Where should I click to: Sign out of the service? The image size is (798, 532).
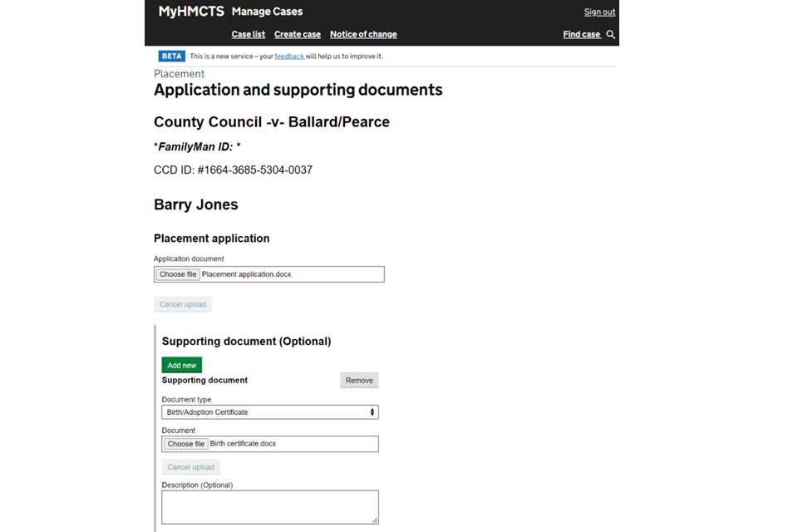tap(599, 12)
